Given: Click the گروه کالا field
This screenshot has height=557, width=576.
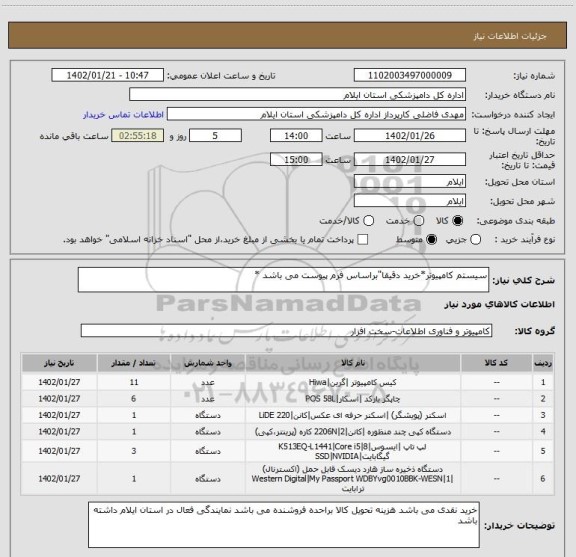Looking at the screenshot, I should click(x=286, y=331).
